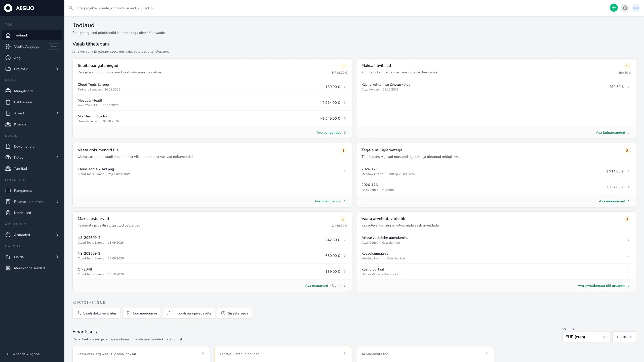
Task: Click the green plus create button
Action: 614,8
